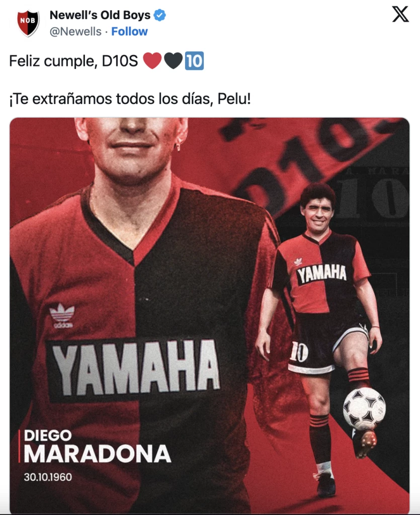This screenshot has height=515, width=420.
Task: Click the blue 10 keycap emoji
Action: [194, 61]
